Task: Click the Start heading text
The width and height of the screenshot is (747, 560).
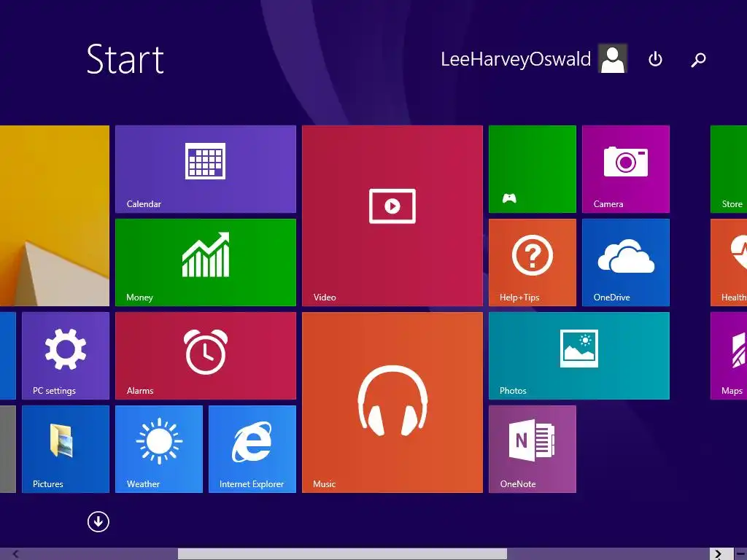Action: [x=125, y=59]
